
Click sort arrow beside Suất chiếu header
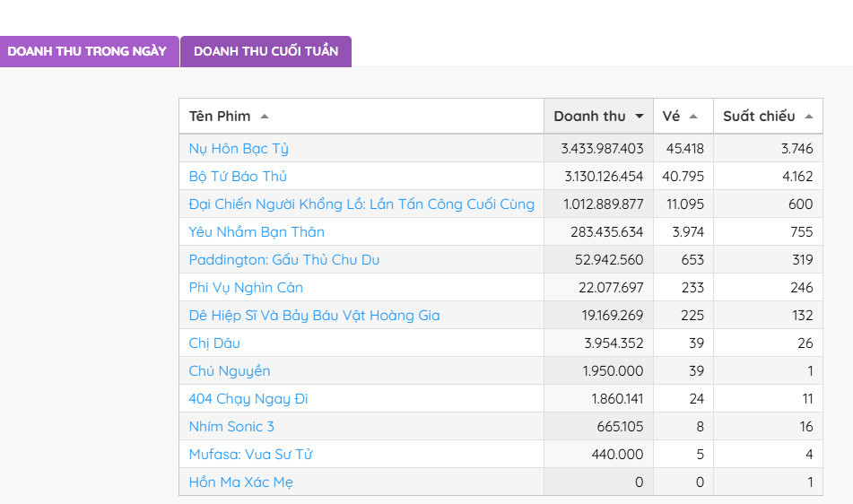point(808,117)
